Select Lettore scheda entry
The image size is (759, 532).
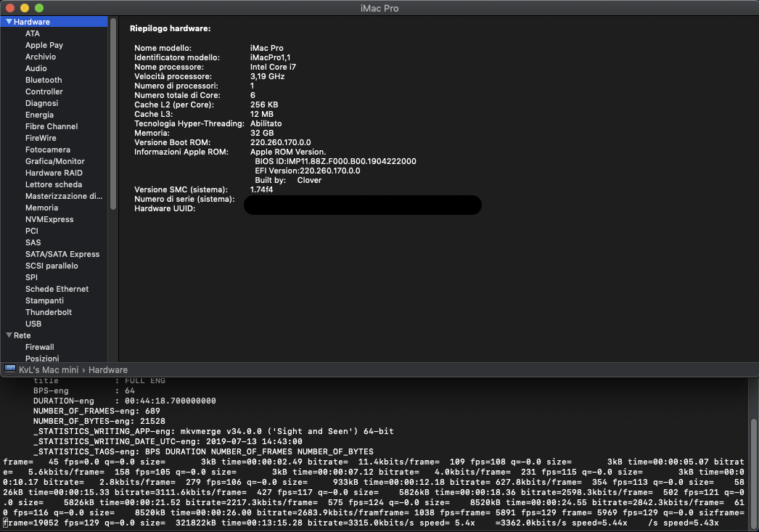[x=54, y=184]
